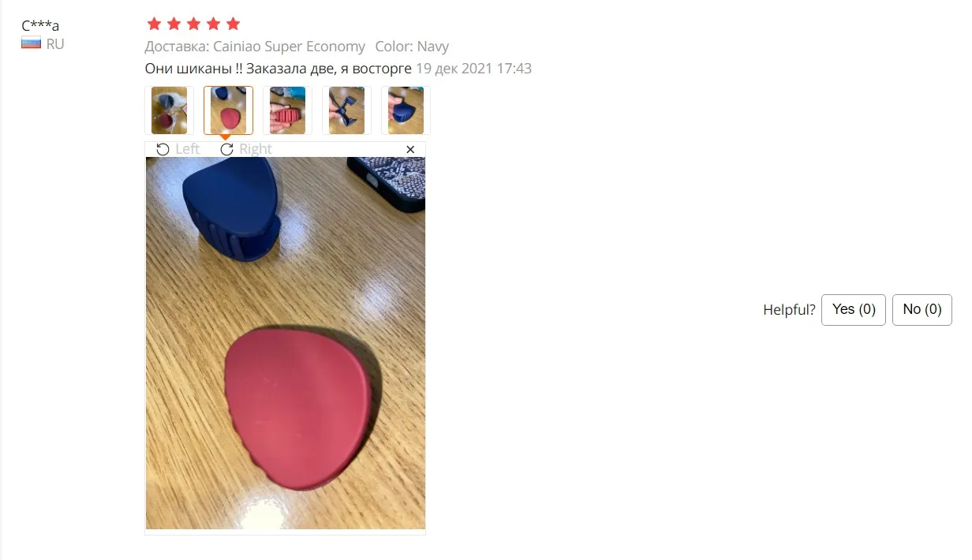Select the highlighted red clip thumbnail
This screenshot has height=560, width=972.
(x=229, y=110)
